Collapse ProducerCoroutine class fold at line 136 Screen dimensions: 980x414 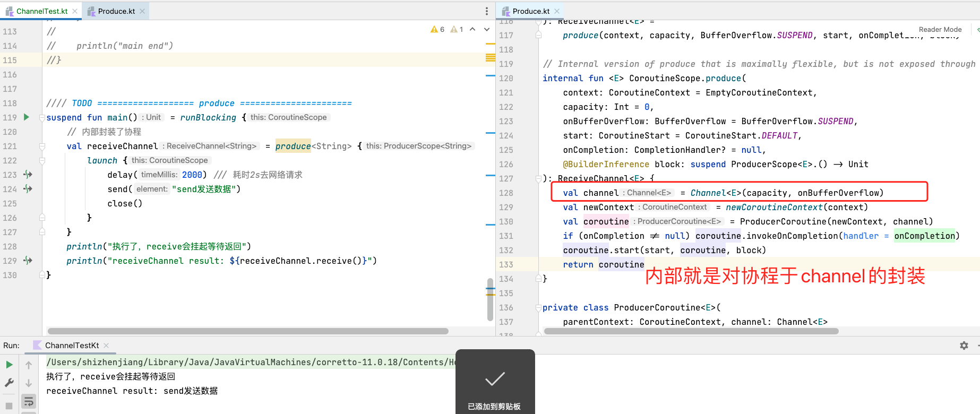pyautogui.click(x=538, y=307)
